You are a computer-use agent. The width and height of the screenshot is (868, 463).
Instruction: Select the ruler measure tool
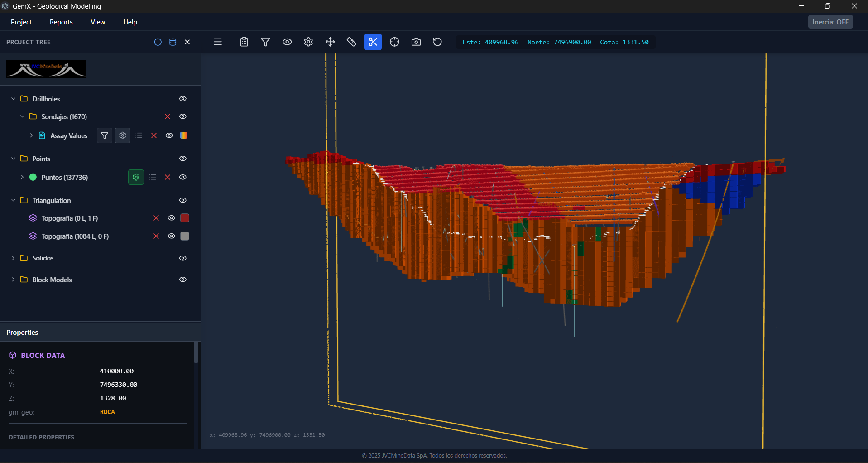point(351,42)
